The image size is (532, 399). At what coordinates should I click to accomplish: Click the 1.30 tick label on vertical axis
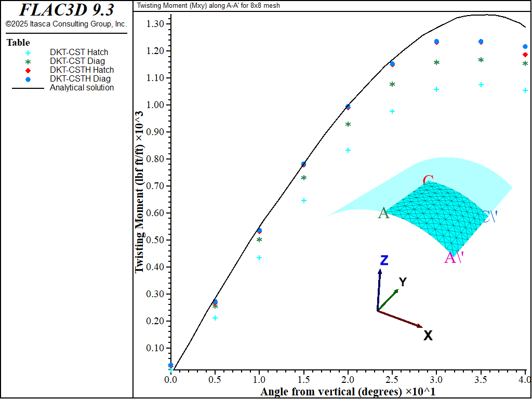(155, 24)
